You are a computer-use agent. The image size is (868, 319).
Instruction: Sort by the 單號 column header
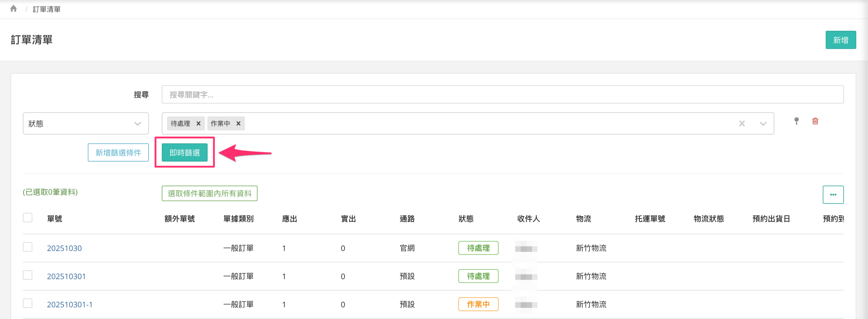point(55,219)
